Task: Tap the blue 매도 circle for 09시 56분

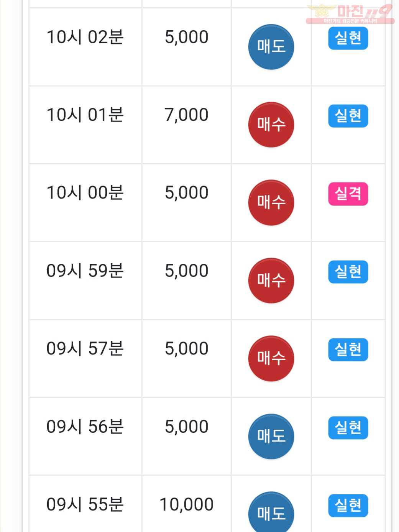Action: click(271, 436)
